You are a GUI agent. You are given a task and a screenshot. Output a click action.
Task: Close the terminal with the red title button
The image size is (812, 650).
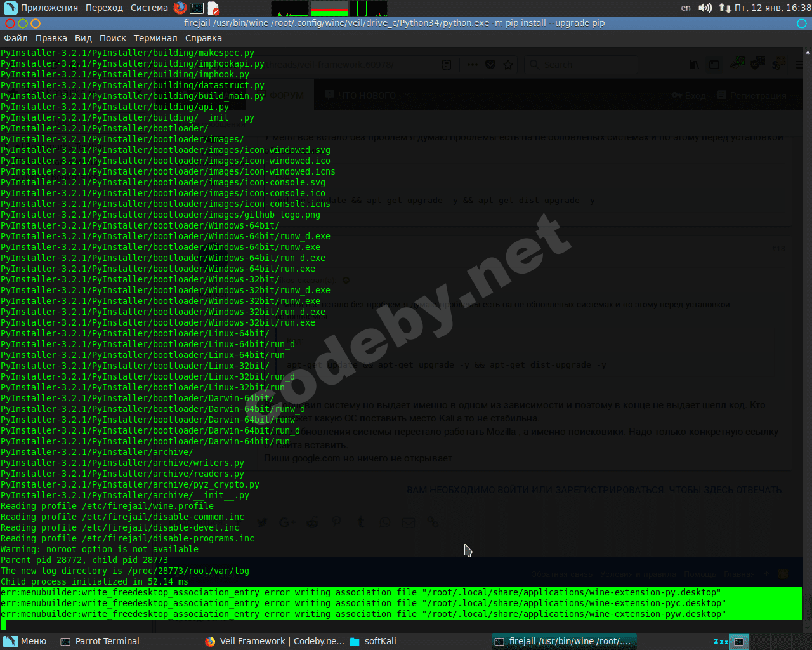pos(10,23)
